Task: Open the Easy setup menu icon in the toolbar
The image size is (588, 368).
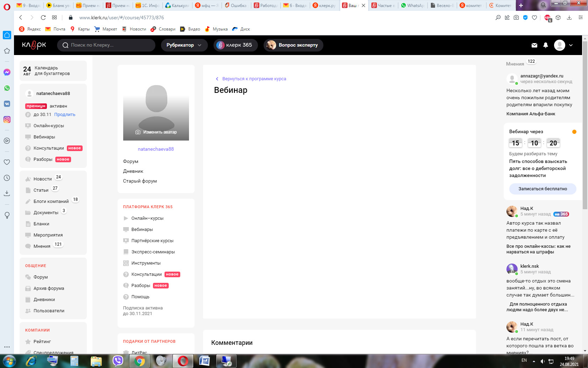Action: tap(581, 18)
